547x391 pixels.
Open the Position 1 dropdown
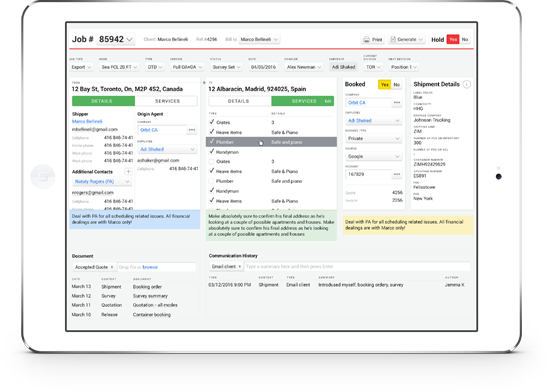click(404, 67)
